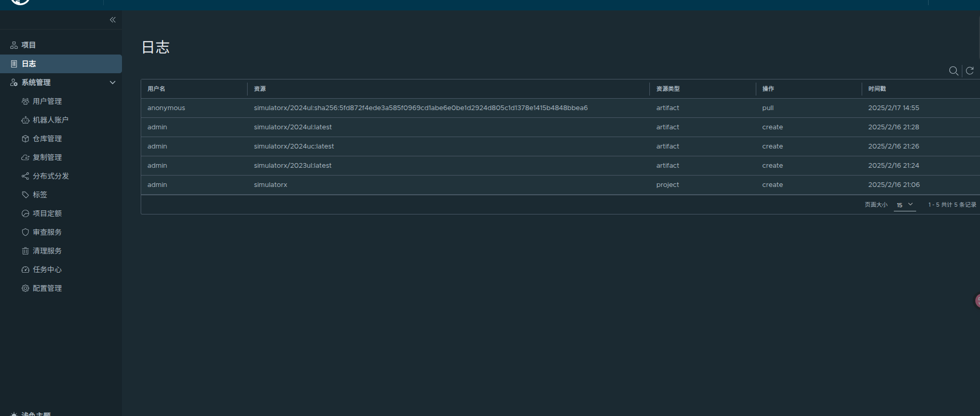Screen dimensions: 980x416
Task: Select the 1 - 5 共计 5 条记录 pagination text
Action: [952, 205]
